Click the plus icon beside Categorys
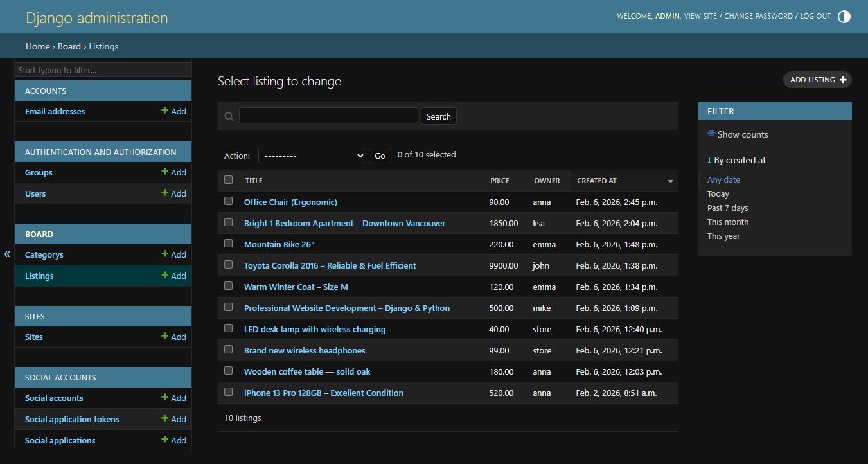The width and height of the screenshot is (868, 464). tap(164, 254)
